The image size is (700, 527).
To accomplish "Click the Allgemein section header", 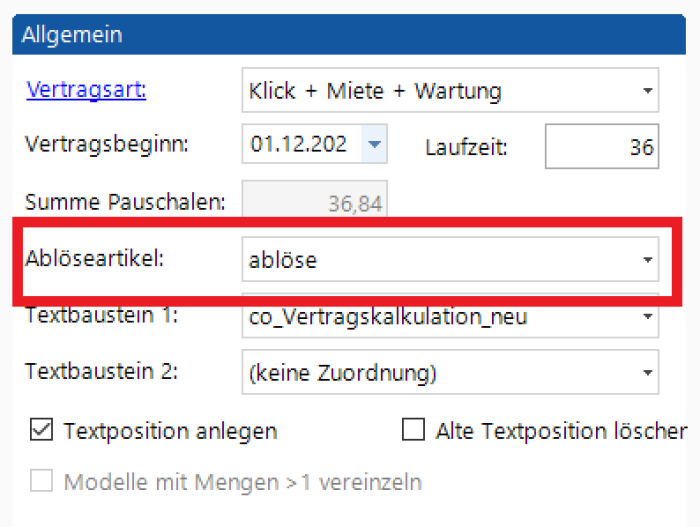I will click(x=349, y=34).
